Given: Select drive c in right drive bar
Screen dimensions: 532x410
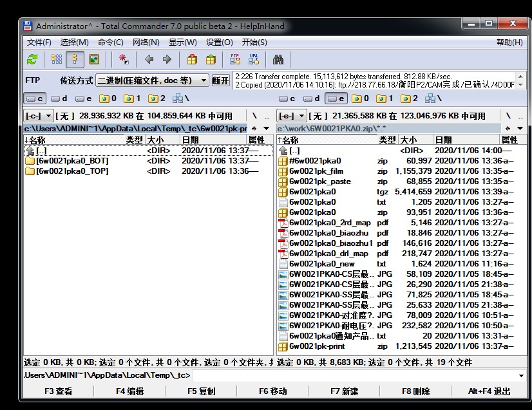Looking at the screenshot, I should tap(287, 98).
